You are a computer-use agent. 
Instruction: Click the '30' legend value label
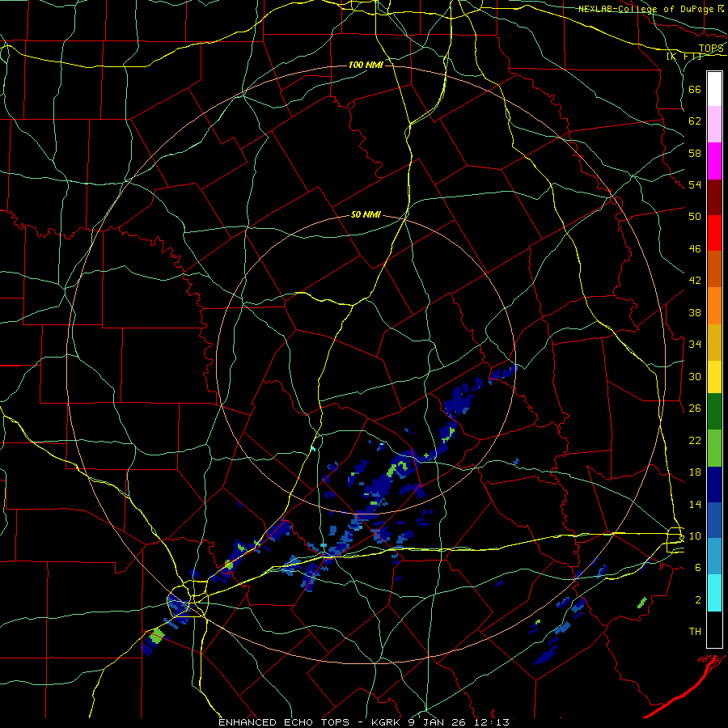coord(695,376)
